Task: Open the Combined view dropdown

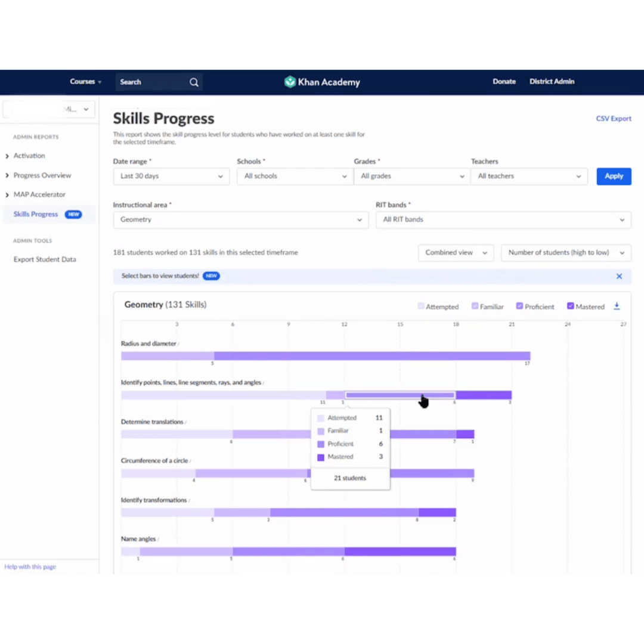Action: (456, 253)
